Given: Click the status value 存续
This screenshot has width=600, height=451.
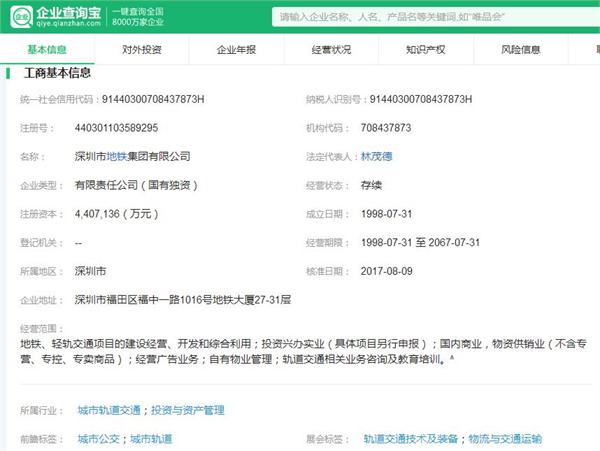Looking at the screenshot, I should click(x=371, y=185).
